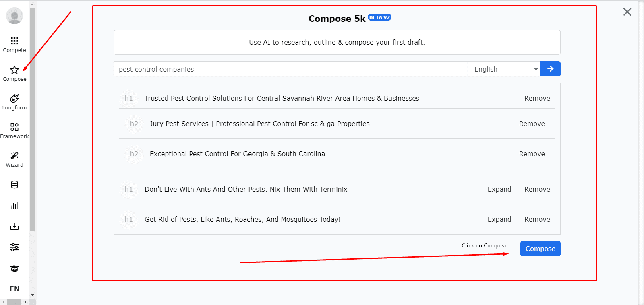Screen dimensions: 644x305
Task: Open the Compete grid icon
Action: click(14, 41)
